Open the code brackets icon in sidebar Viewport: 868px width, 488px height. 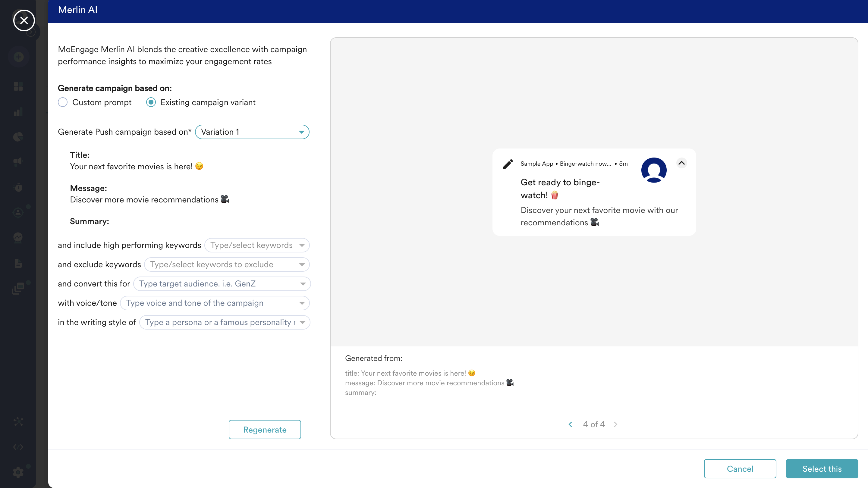(x=18, y=447)
